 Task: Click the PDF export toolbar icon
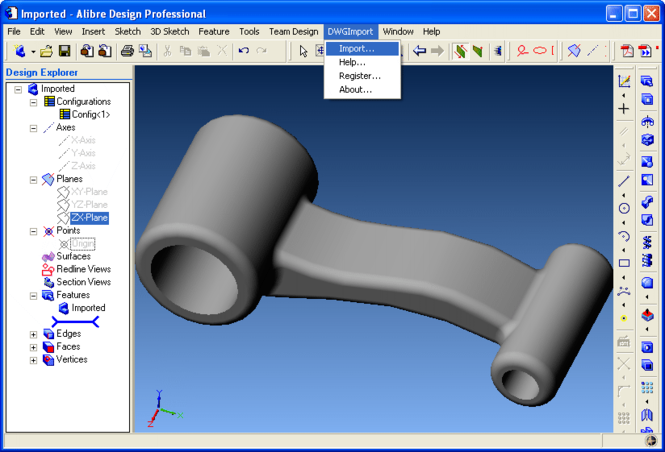627,51
